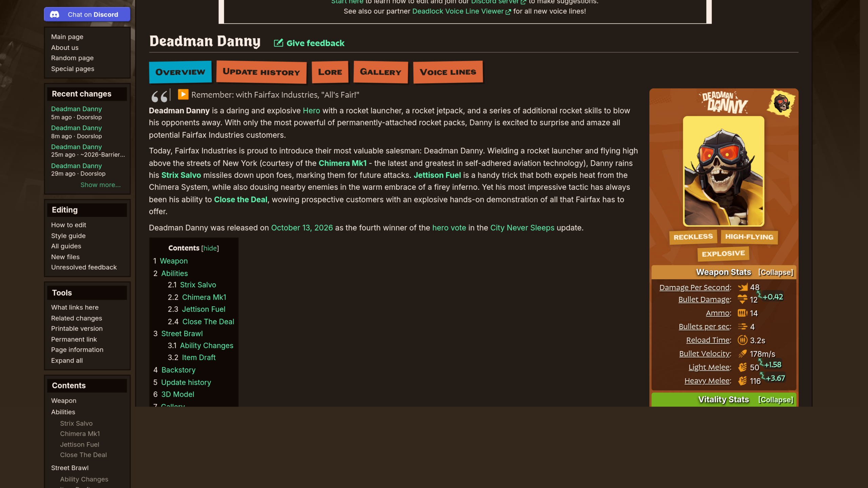Collapse the Vitality Stats section

[776, 400]
